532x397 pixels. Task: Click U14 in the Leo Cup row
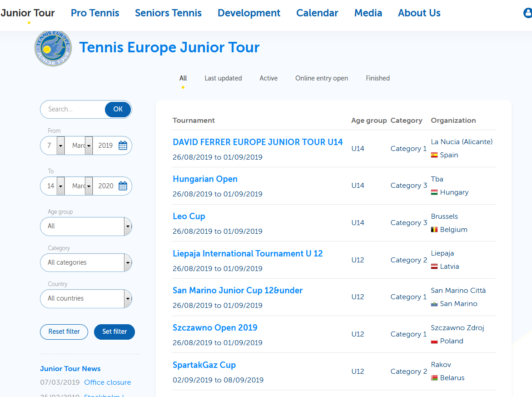pos(358,223)
